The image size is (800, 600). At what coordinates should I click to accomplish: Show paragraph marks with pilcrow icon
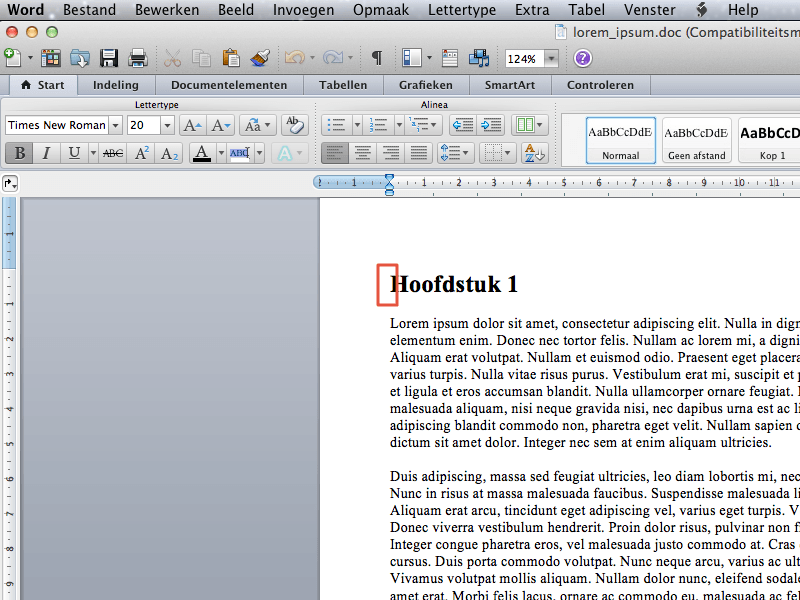point(377,58)
